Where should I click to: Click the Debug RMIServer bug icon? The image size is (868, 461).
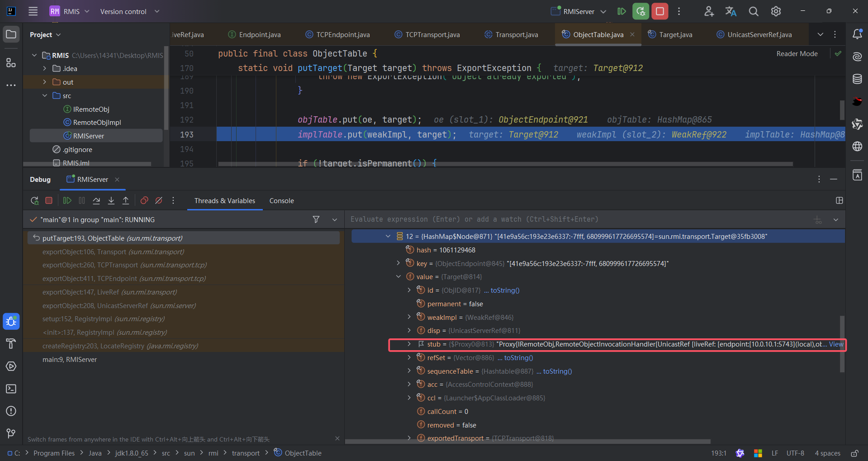pyautogui.click(x=640, y=11)
